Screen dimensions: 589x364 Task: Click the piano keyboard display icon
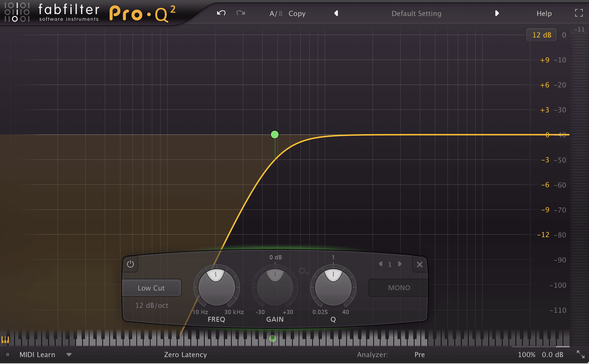[5, 339]
